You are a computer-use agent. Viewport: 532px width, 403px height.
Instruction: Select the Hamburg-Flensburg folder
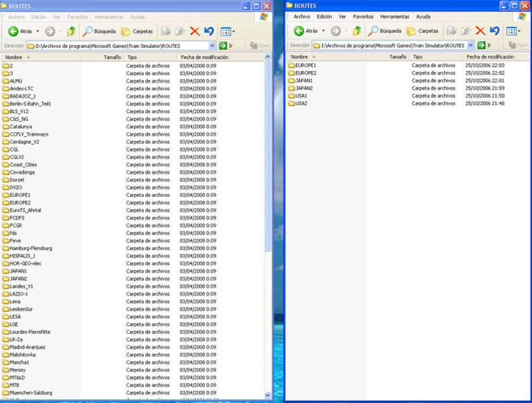31,248
